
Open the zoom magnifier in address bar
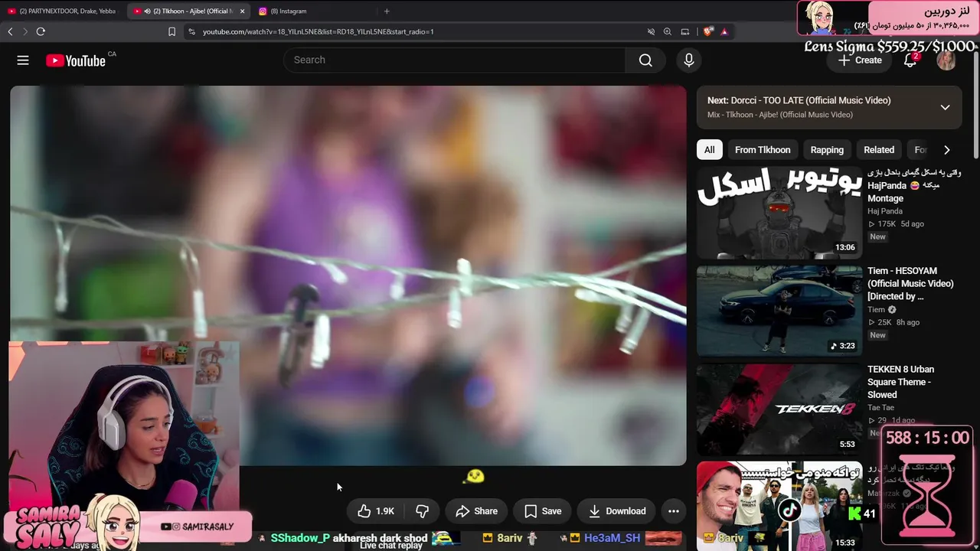coord(668,31)
